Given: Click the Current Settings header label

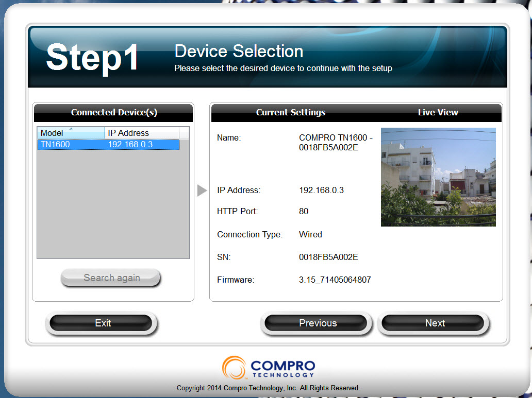Looking at the screenshot, I should [291, 112].
